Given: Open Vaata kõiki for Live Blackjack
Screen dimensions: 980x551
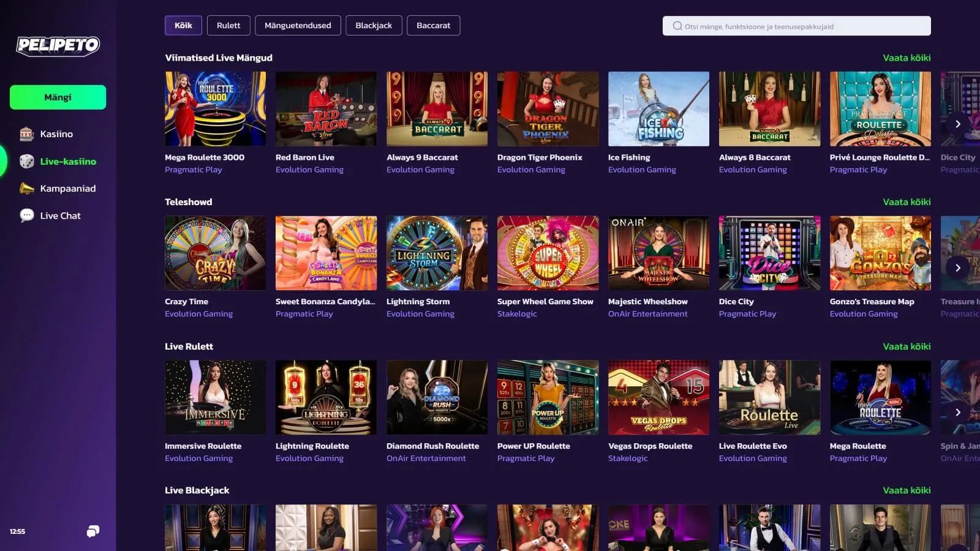Looking at the screenshot, I should pyautogui.click(x=906, y=490).
